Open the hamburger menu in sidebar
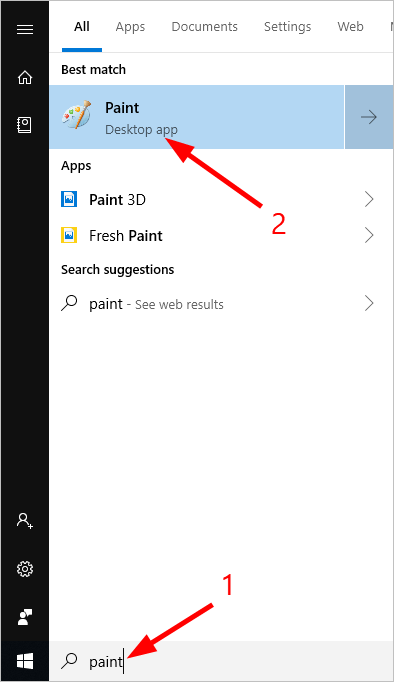The height and width of the screenshot is (682, 394). click(25, 29)
